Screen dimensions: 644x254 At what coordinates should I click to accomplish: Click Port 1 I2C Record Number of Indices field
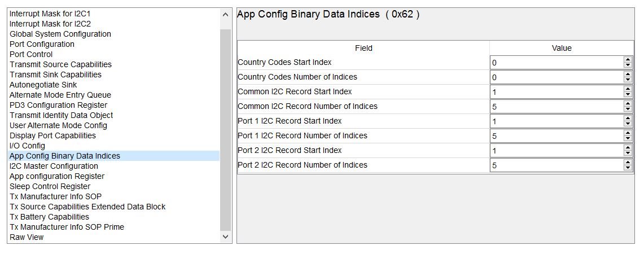tap(557, 135)
